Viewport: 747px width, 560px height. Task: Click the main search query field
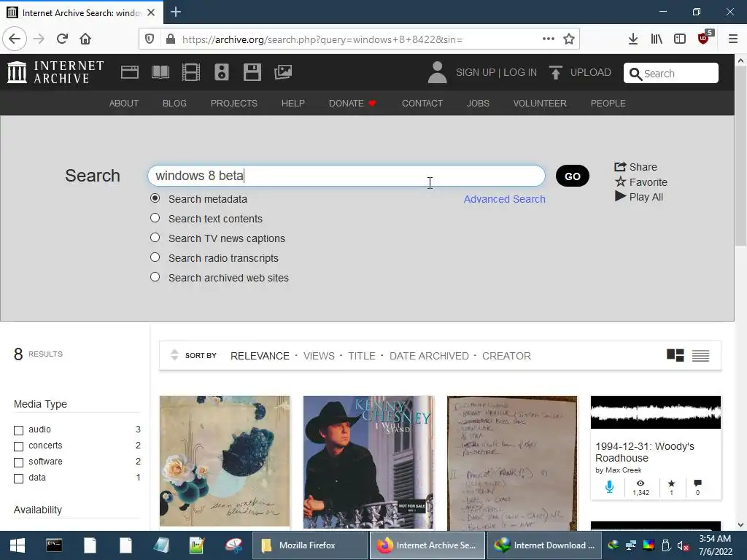tap(347, 176)
